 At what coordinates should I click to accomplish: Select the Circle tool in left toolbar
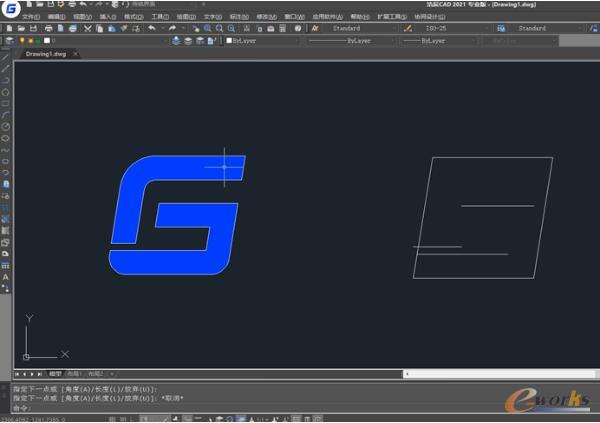(5, 127)
